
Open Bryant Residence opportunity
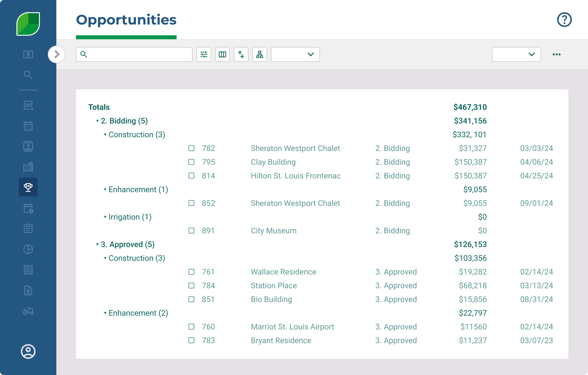point(281,340)
